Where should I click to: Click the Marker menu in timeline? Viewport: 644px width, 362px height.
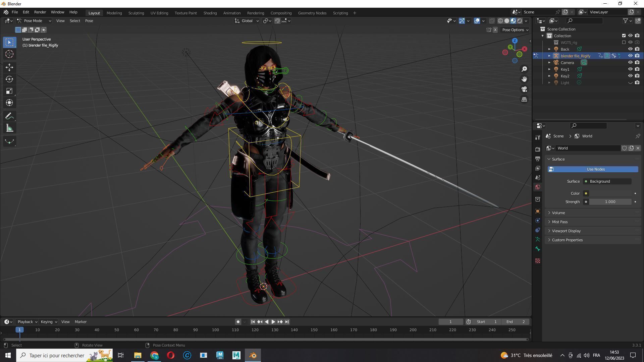tap(80, 322)
